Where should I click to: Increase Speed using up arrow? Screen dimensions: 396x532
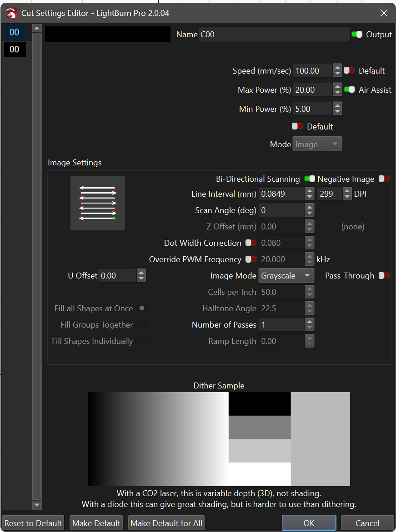pyautogui.click(x=337, y=68)
